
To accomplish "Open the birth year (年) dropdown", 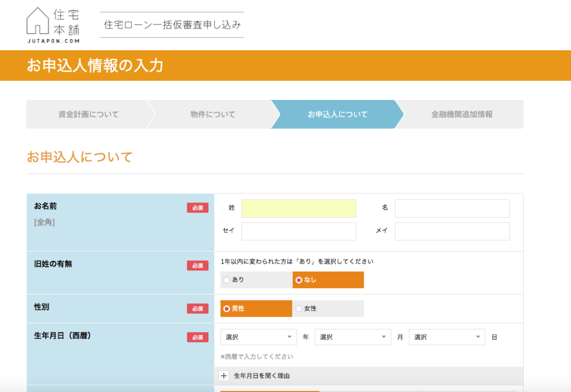I will point(258,337).
